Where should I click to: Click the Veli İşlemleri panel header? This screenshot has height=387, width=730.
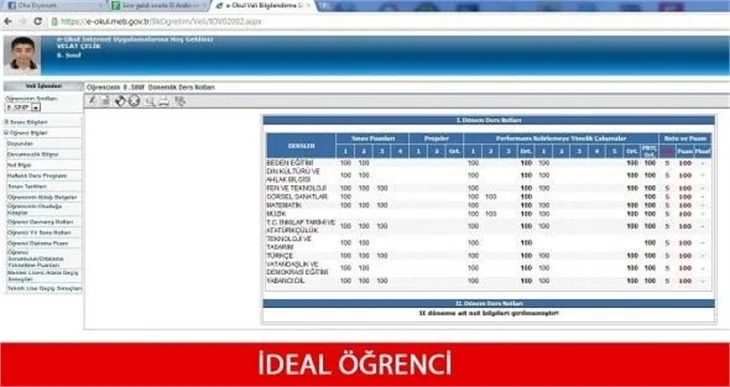tap(43, 86)
